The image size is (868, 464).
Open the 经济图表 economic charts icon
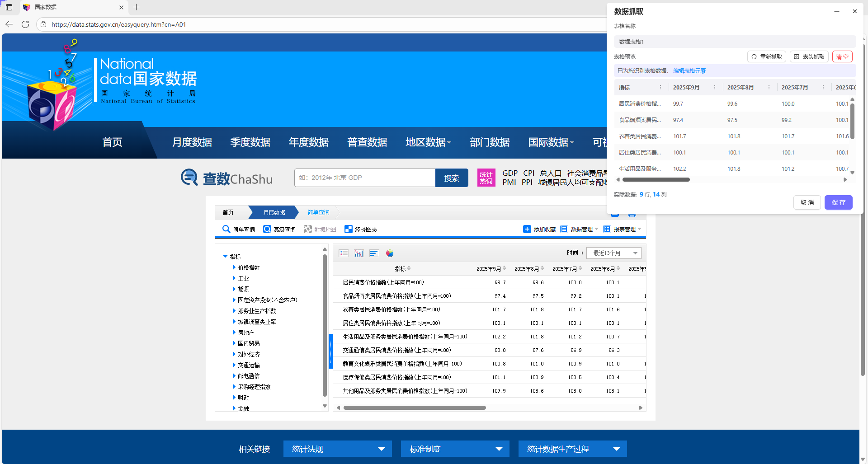click(348, 229)
